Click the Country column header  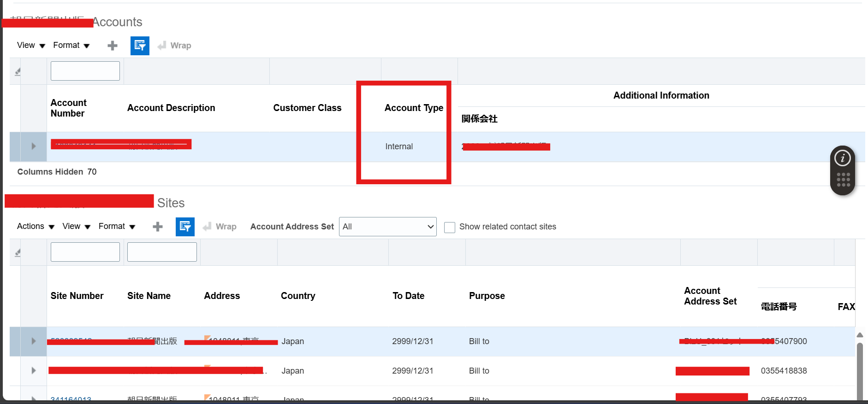[298, 296]
